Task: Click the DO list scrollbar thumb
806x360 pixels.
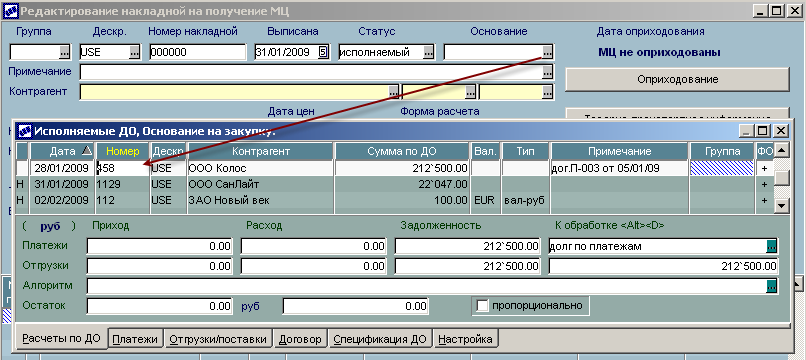Action: pos(781,177)
